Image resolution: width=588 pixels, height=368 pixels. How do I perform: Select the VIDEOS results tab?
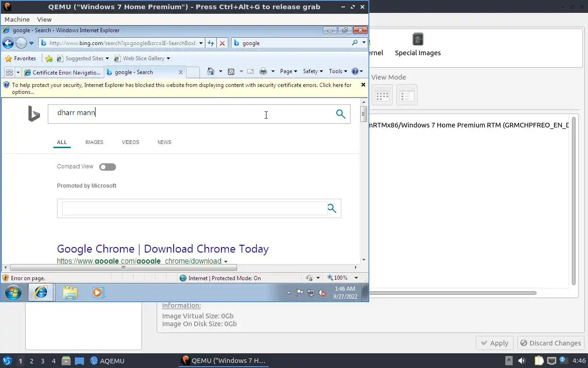130,142
